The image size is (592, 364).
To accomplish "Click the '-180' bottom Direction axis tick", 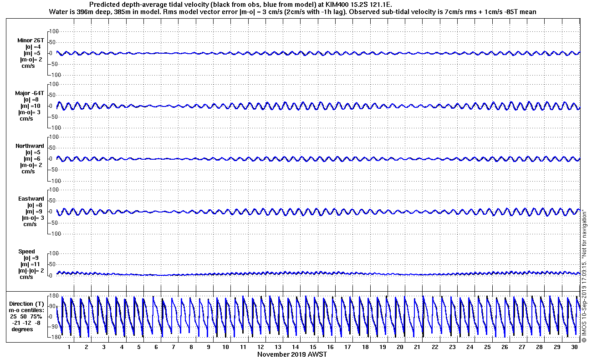I will pos(54,337).
